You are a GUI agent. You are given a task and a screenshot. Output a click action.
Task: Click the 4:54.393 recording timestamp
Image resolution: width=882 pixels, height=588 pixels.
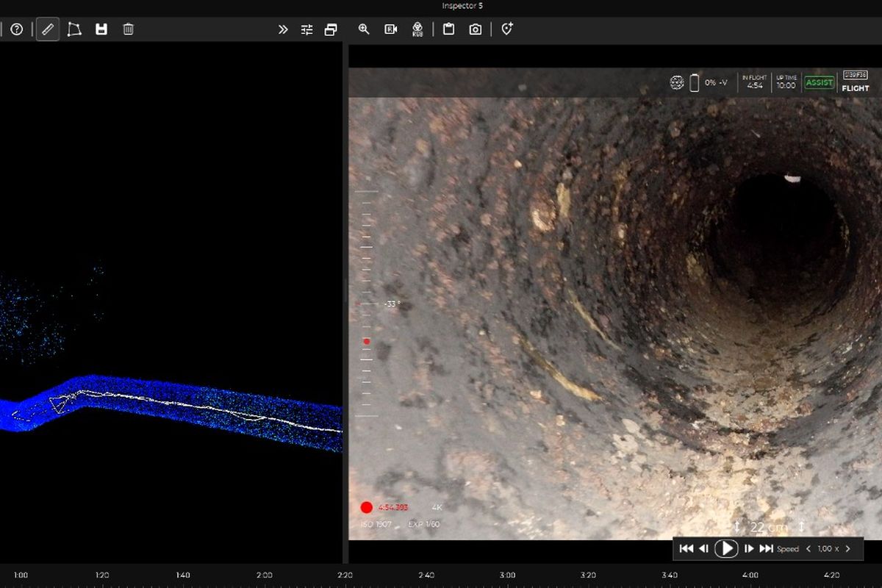point(393,507)
